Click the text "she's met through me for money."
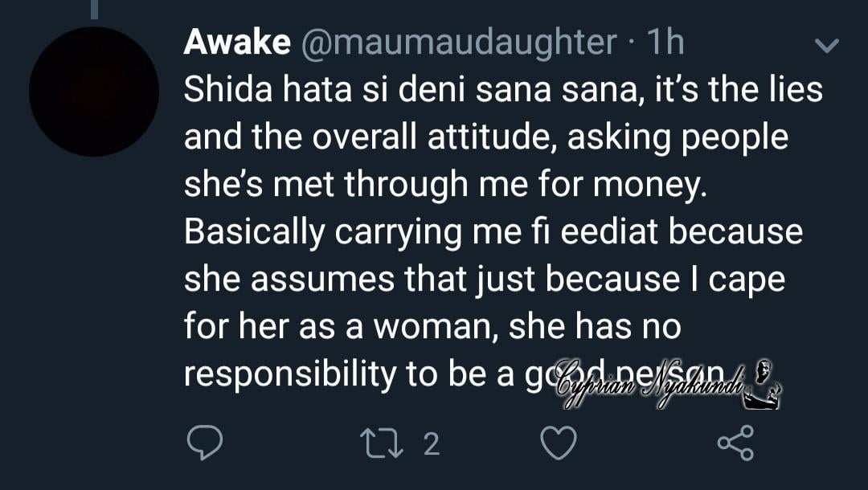Image resolution: width=868 pixels, height=490 pixels. [444, 185]
